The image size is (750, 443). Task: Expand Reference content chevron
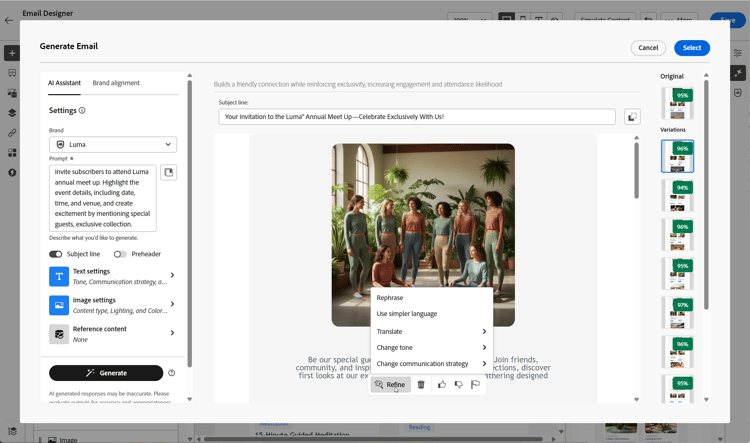[172, 332]
